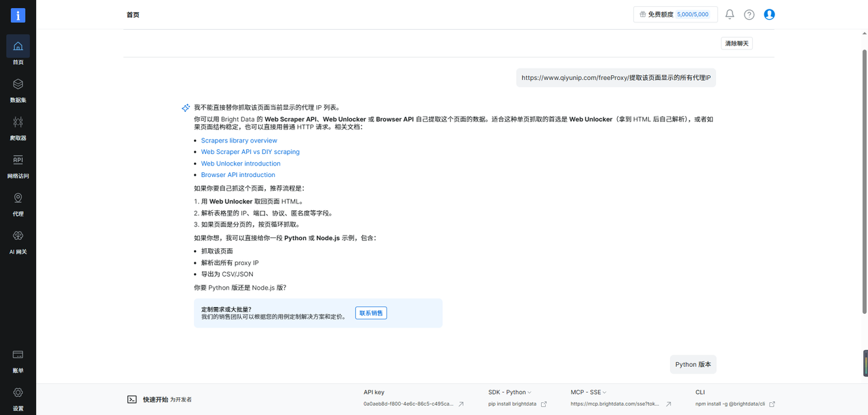Open the 代理 proxy sidebar icon
The width and height of the screenshot is (868, 415).
pyautogui.click(x=18, y=198)
